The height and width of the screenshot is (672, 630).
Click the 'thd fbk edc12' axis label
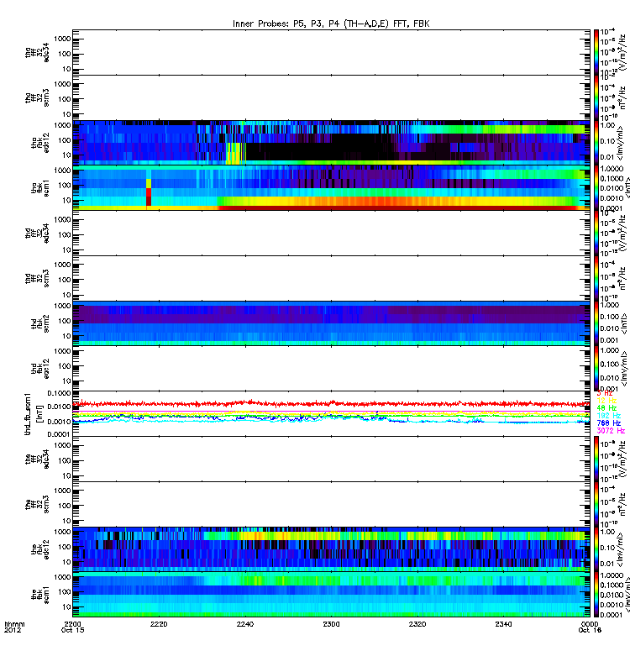pyautogui.click(x=40, y=368)
